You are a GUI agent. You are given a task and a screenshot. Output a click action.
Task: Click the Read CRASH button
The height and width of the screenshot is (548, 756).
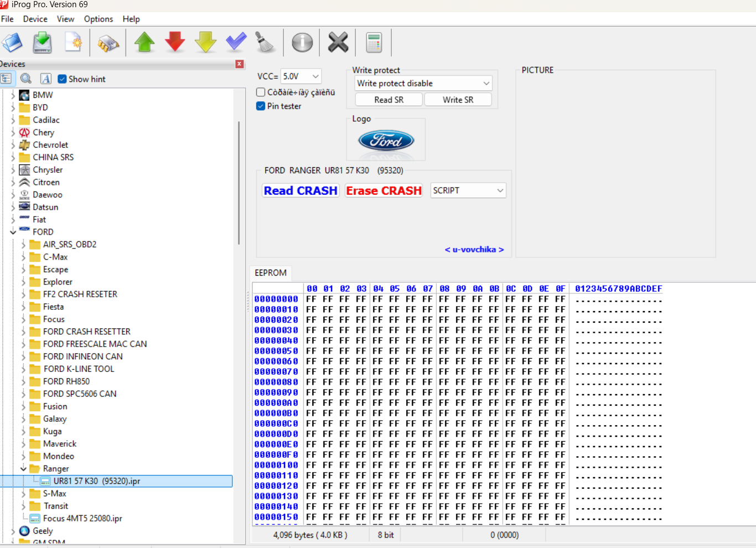301,190
